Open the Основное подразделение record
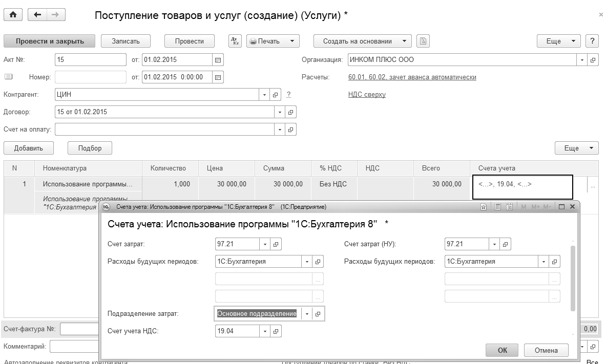 coord(318,314)
